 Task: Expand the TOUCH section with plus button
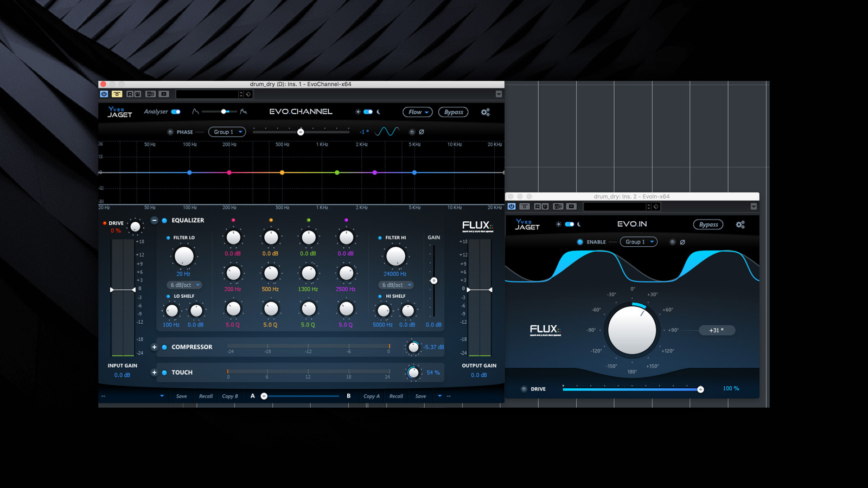(x=155, y=373)
